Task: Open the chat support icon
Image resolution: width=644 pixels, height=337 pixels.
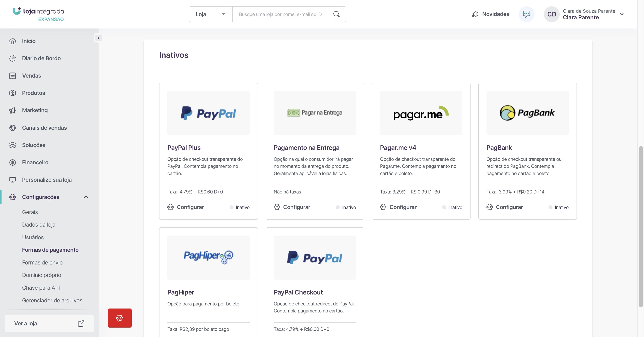Action: coord(526,14)
